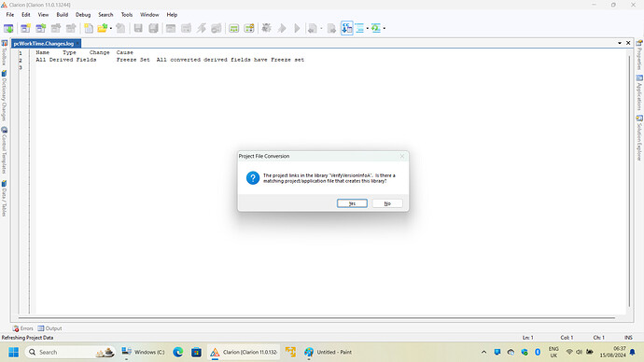Click the volume speaker icon in the tray
This screenshot has width=644, height=362.
pyautogui.click(x=579, y=352)
